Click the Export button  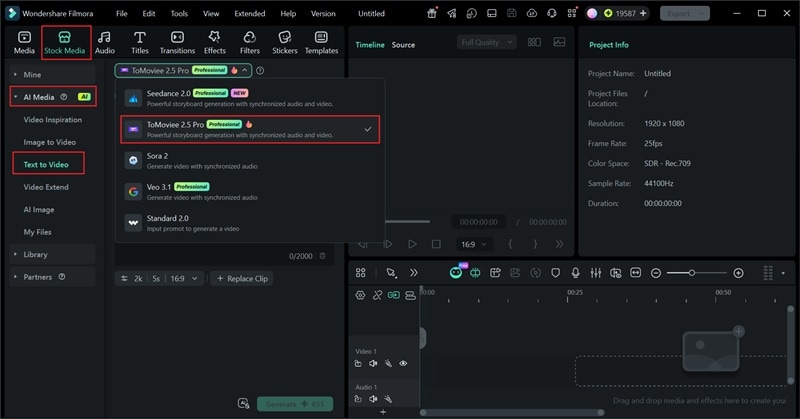(685, 13)
